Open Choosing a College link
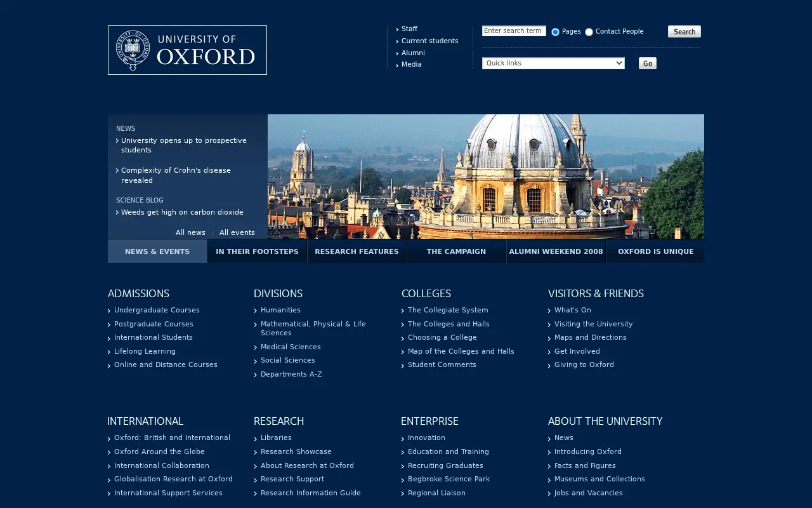 442,337
